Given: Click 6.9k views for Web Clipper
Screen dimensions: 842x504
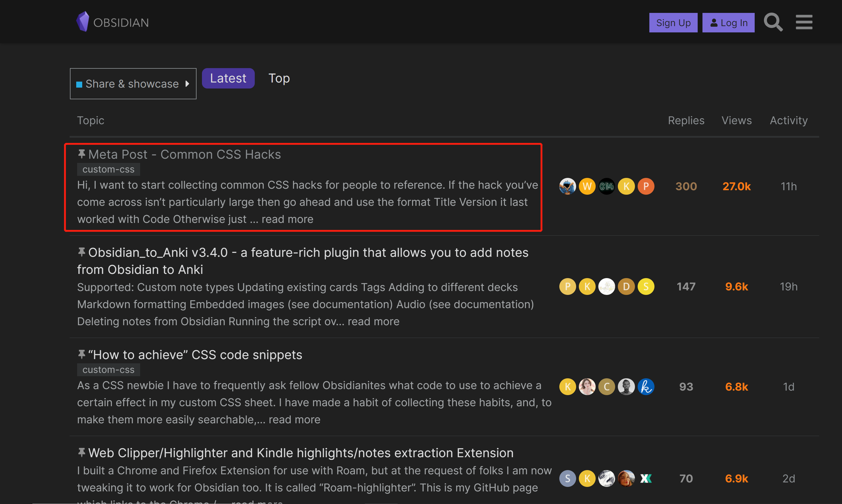Looking at the screenshot, I should click(x=736, y=478).
